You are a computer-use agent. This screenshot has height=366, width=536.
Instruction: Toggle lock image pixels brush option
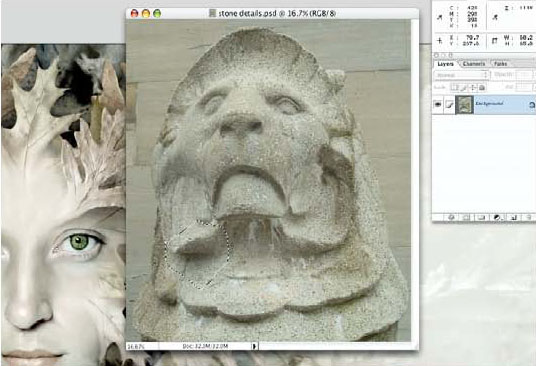(x=464, y=87)
